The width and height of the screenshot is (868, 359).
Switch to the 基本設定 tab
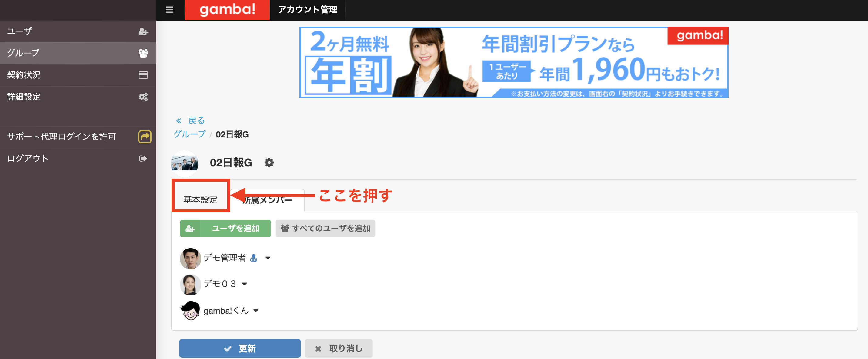(201, 199)
